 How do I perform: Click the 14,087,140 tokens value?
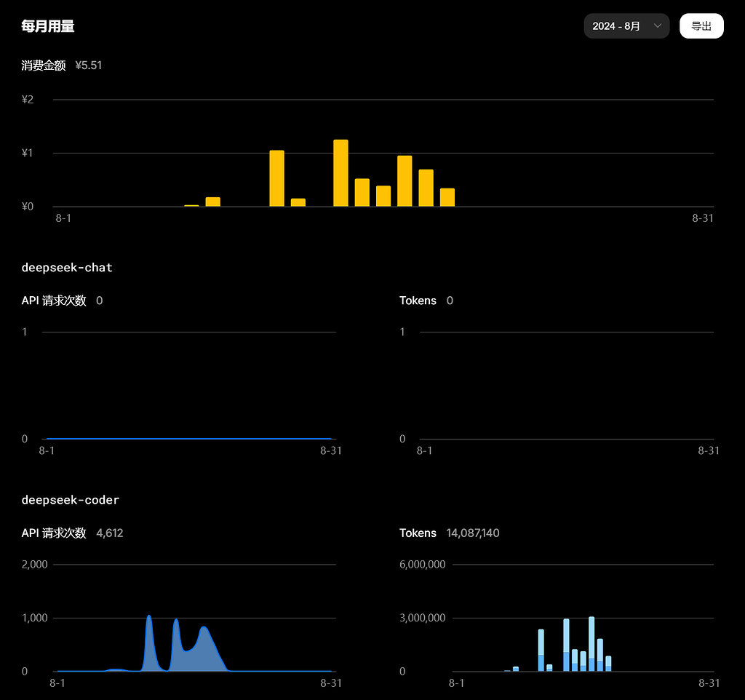point(473,533)
